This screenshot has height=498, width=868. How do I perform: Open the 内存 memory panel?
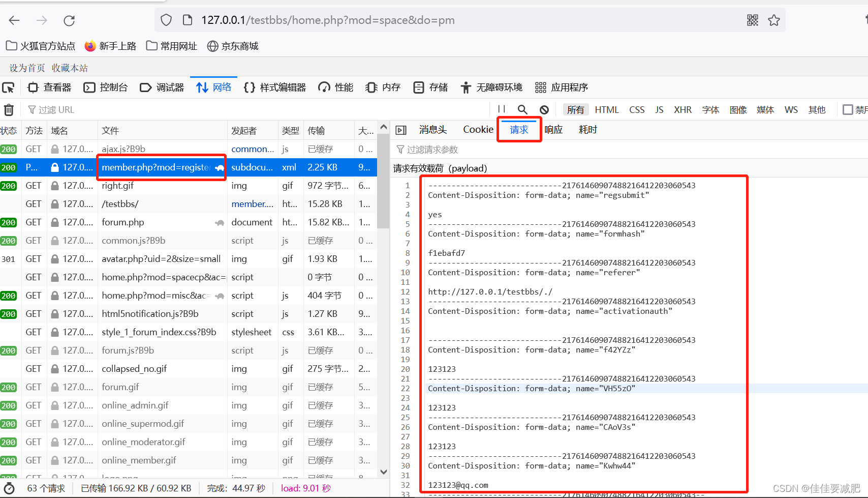(x=383, y=87)
